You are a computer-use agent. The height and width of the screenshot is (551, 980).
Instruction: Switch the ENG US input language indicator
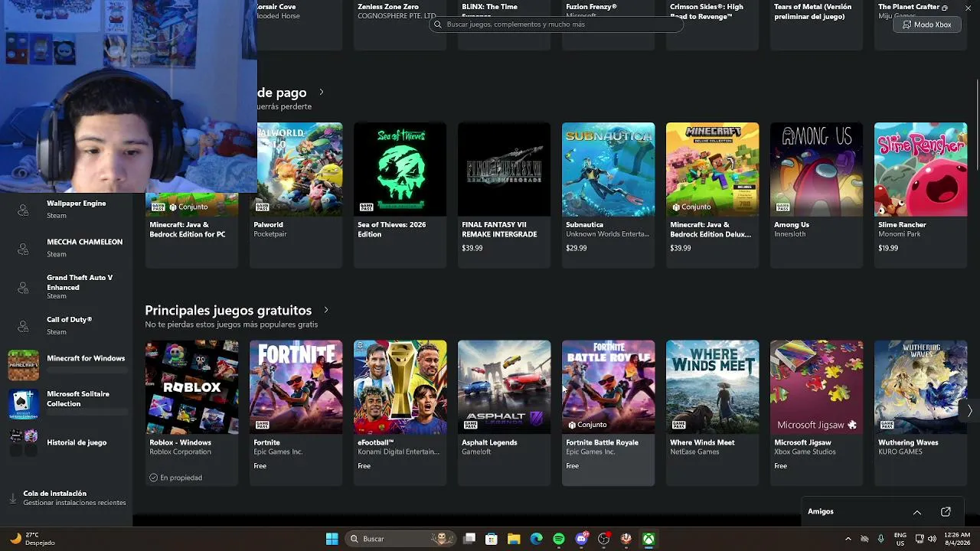point(900,539)
